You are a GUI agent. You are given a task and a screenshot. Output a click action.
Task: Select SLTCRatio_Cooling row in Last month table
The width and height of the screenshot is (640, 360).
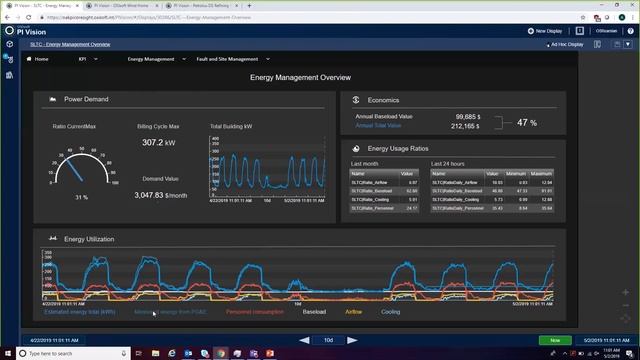pyautogui.click(x=384, y=200)
